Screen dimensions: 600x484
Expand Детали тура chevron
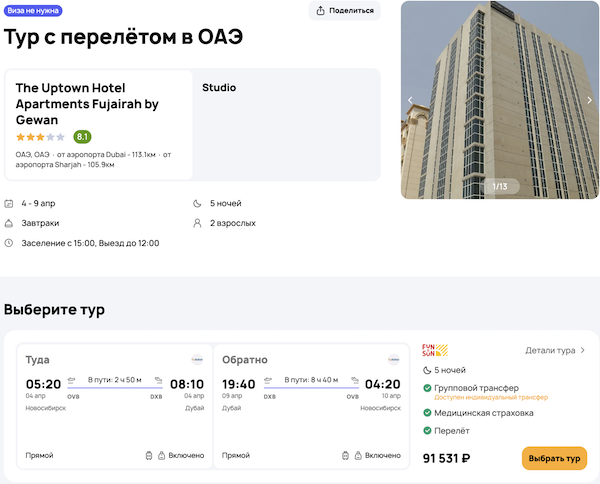point(583,351)
